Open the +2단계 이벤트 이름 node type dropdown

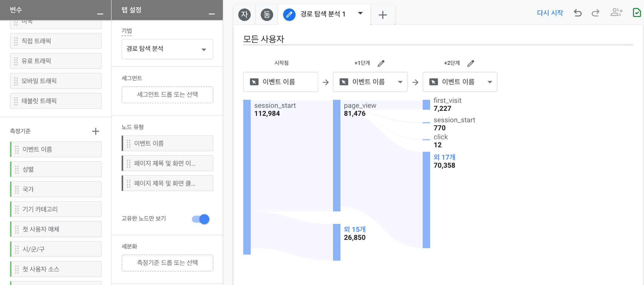[490, 82]
